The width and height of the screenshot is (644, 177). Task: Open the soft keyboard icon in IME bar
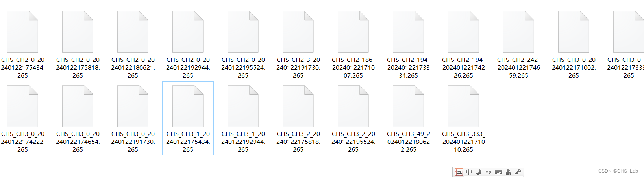tap(498, 172)
